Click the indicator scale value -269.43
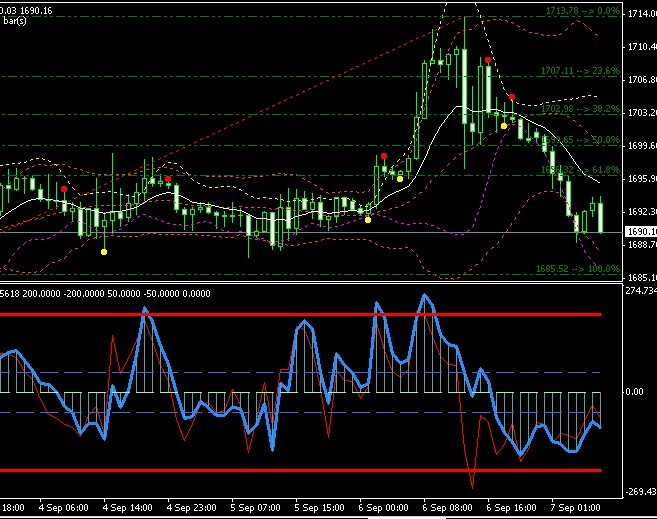The image size is (657, 519). click(641, 492)
